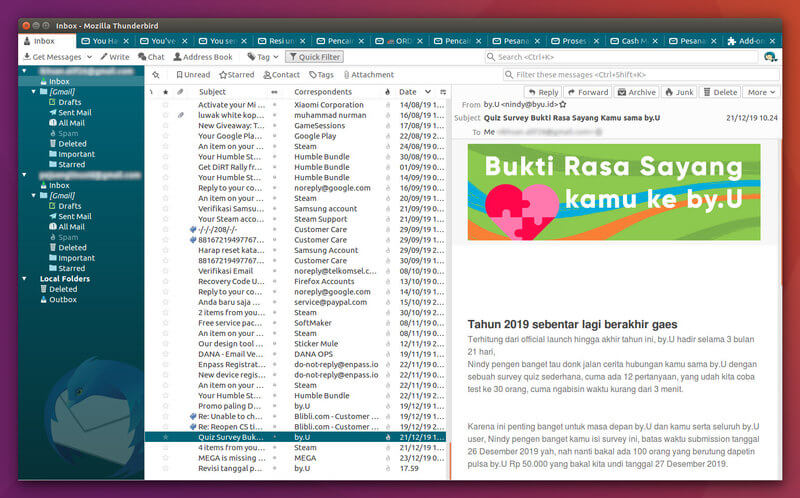The width and height of the screenshot is (800, 498).
Task: Switch to the You've tab
Action: click(163, 41)
